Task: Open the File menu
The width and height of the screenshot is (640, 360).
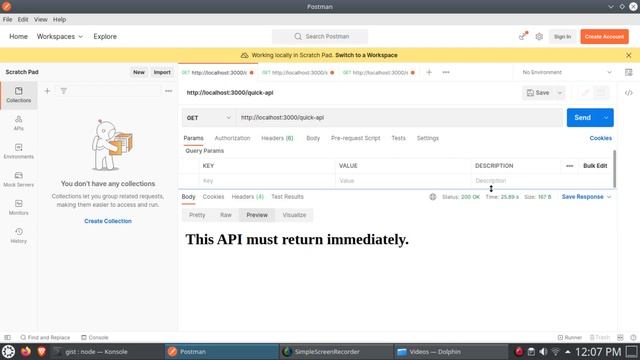Action: pyautogui.click(x=7, y=19)
